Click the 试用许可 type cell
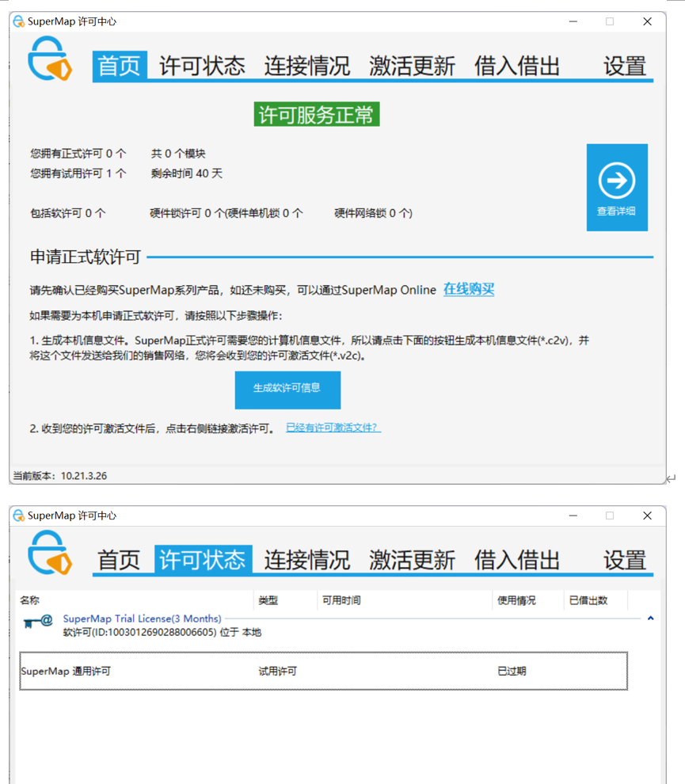The height and width of the screenshot is (784, 685). pos(277,671)
